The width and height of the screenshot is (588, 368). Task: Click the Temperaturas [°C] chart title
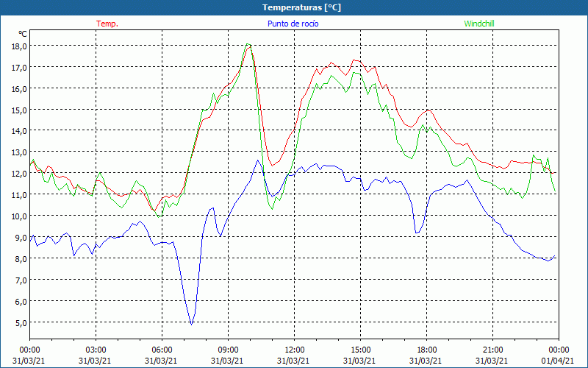tap(301, 7)
